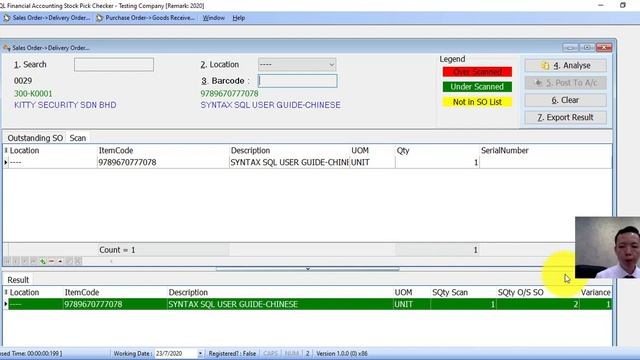Click the last record navigator icon
Image resolution: width=640 pixels, height=360 pixels.
click(33, 261)
